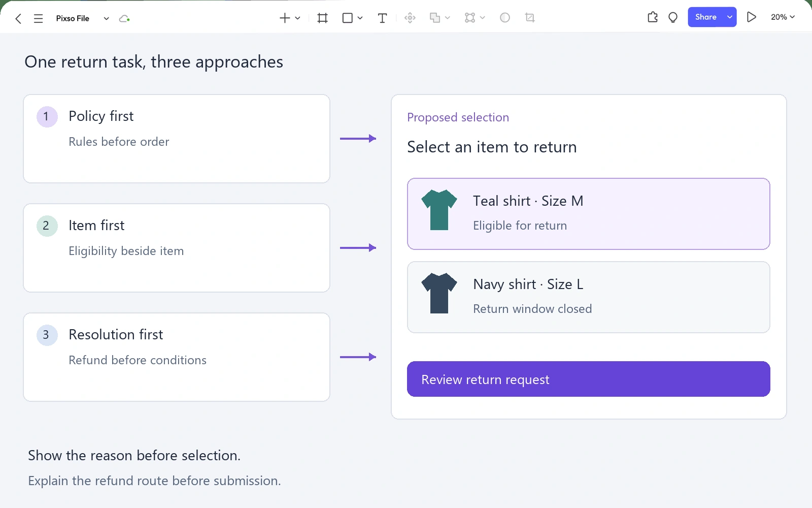Screen dimensions: 812x508
Task: Click the number 1 badge
Action: [x=47, y=117]
